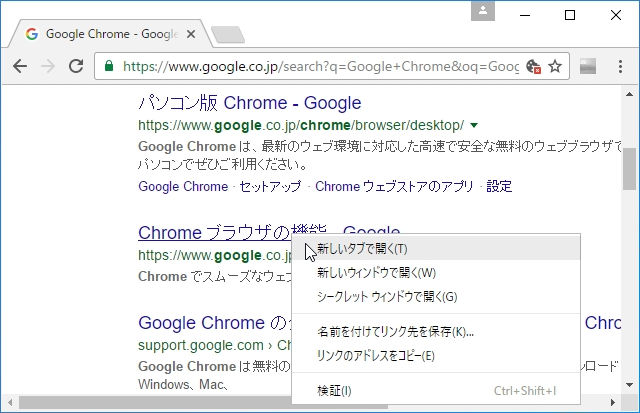Open the セットアップ sitelink

(x=270, y=187)
